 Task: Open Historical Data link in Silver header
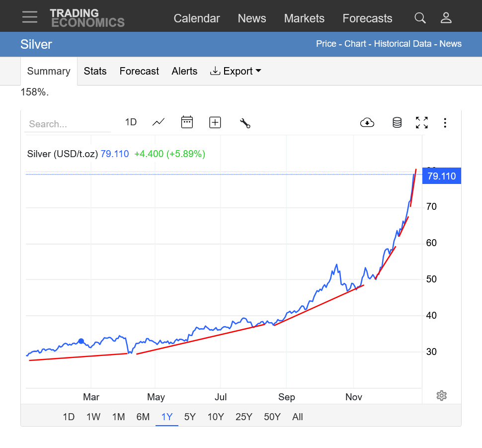coord(402,44)
